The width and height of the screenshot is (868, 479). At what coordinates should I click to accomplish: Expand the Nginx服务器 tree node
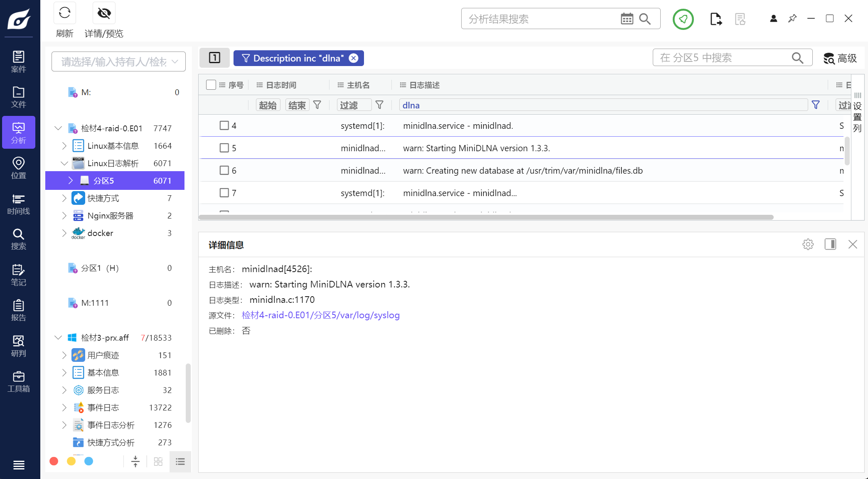[x=64, y=216]
